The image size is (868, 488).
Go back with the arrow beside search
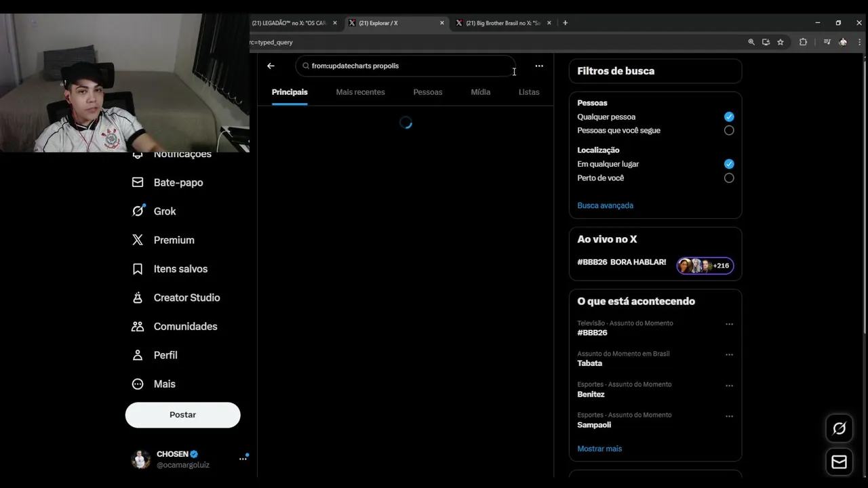tap(271, 66)
